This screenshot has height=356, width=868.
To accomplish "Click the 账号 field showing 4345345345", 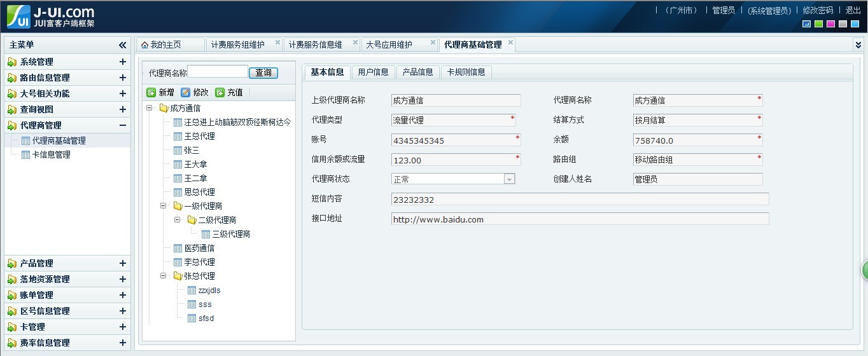I will [456, 140].
